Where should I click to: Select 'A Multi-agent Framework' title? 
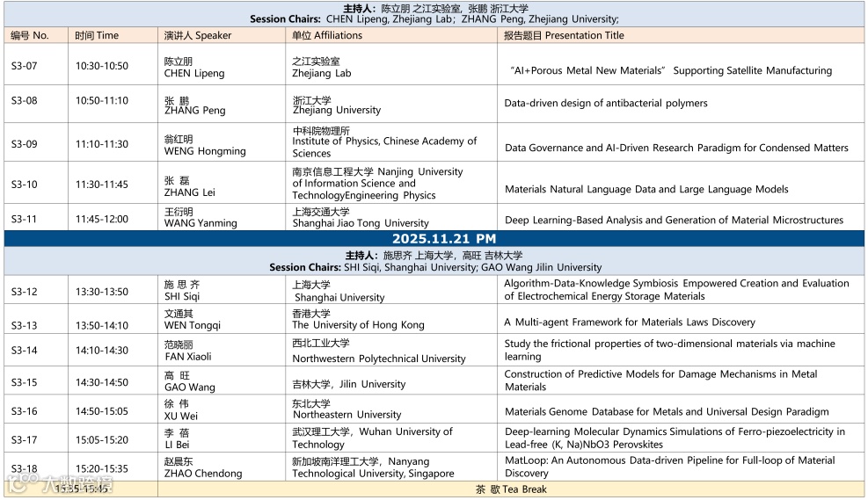pyautogui.click(x=630, y=322)
